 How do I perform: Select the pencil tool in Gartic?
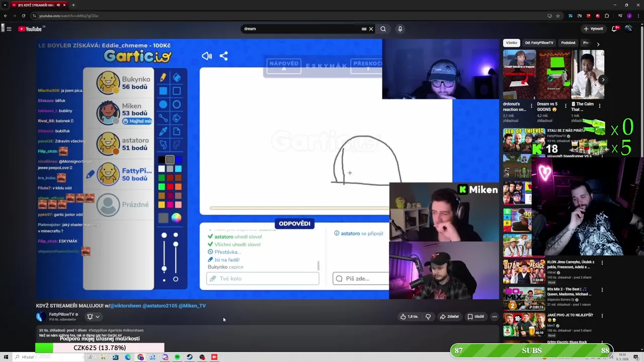click(x=163, y=78)
